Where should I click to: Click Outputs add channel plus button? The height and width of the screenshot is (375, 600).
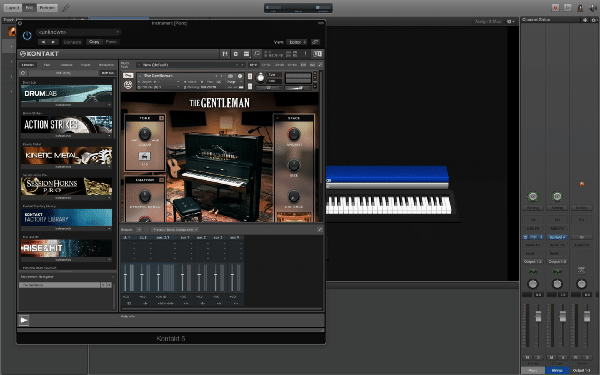click(139, 230)
